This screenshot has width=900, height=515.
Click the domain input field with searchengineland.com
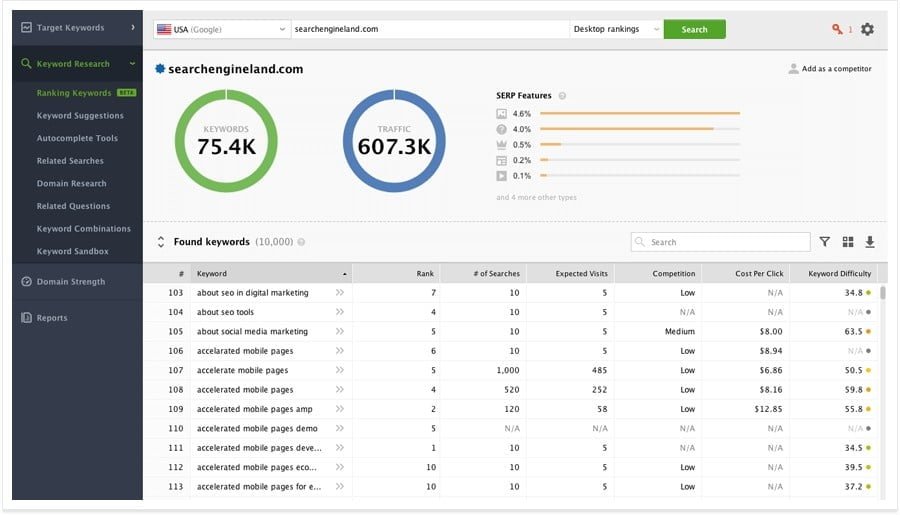tap(430, 29)
